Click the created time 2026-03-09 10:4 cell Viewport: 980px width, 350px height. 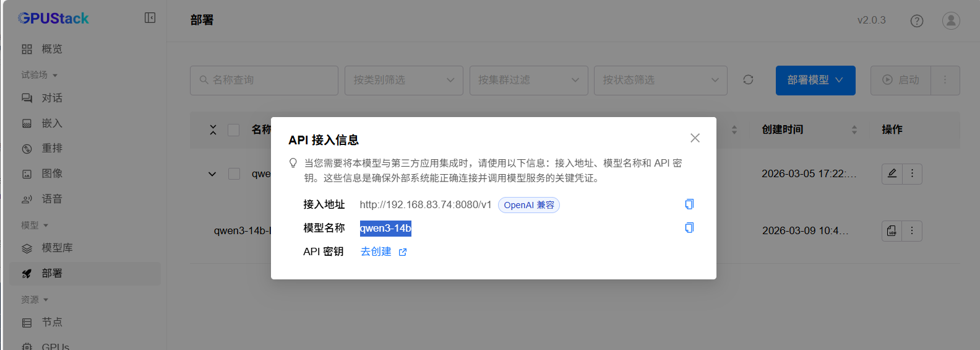pos(806,230)
